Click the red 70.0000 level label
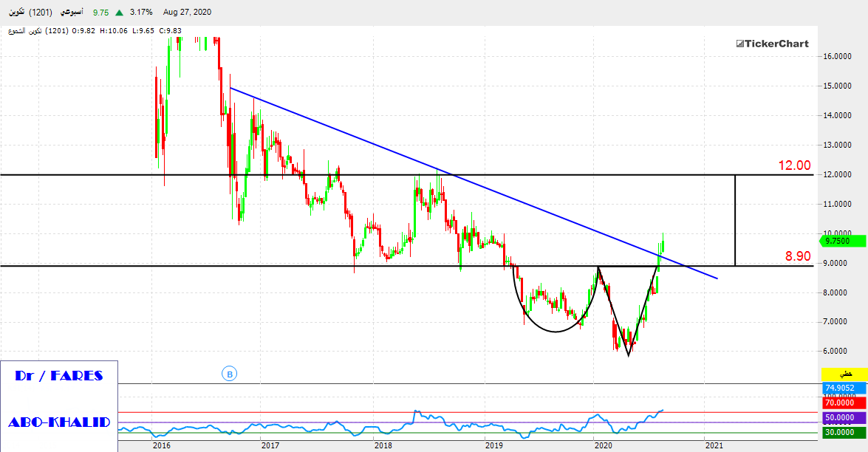 (844, 403)
